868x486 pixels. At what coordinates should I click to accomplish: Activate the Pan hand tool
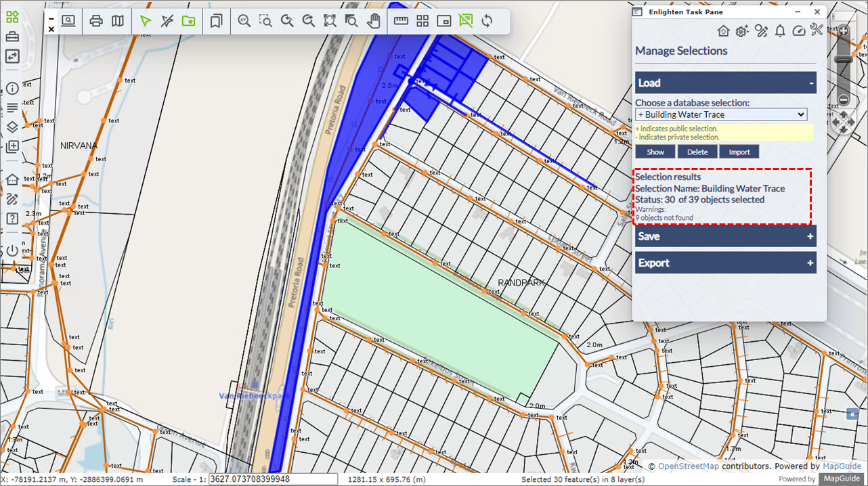(x=373, y=21)
